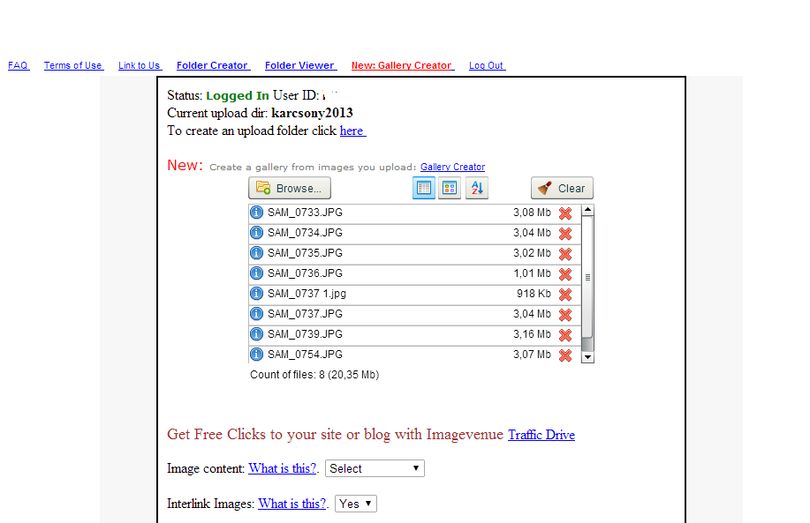This screenshot has width=810, height=523.
Task: Open info icon for SAM_0737 1.jpg
Action: coord(256,294)
